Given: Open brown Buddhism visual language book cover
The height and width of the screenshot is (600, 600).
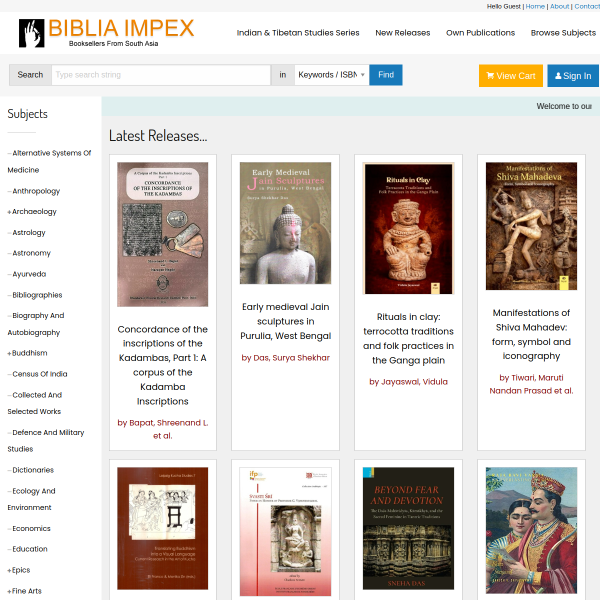Looking at the screenshot, I should coord(163,528).
